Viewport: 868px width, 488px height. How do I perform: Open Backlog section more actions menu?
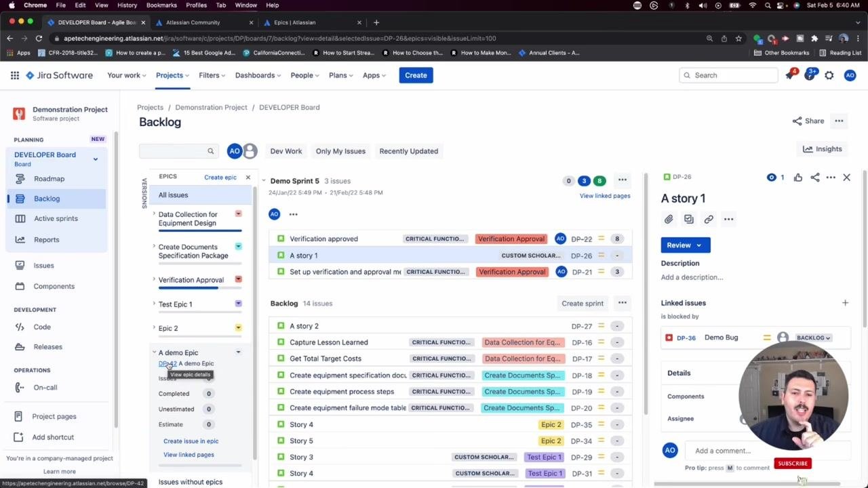pyautogui.click(x=622, y=303)
